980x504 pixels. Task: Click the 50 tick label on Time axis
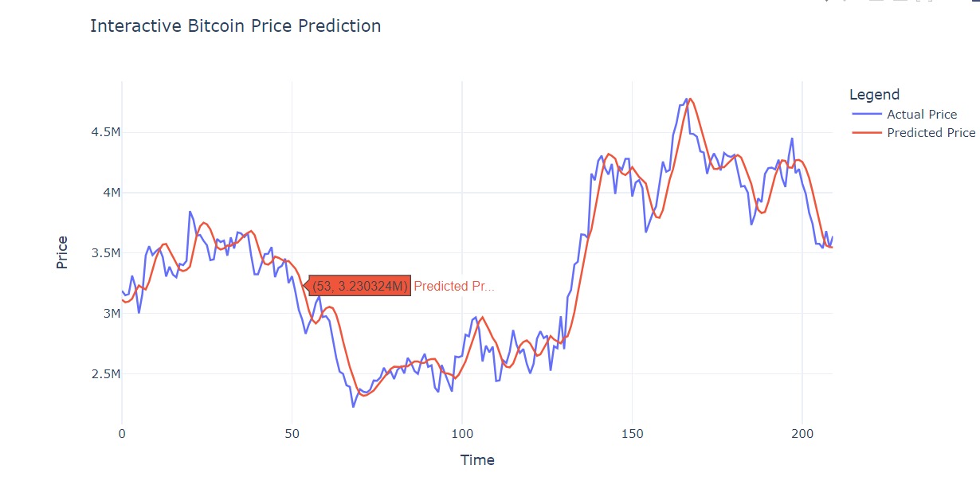tap(292, 433)
